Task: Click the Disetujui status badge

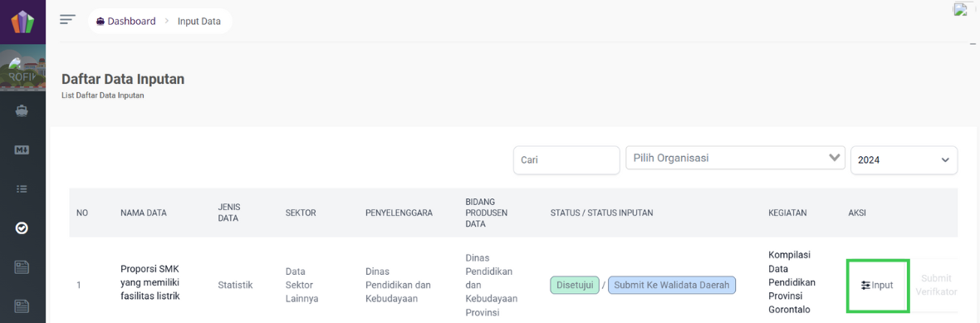Action: [575, 285]
